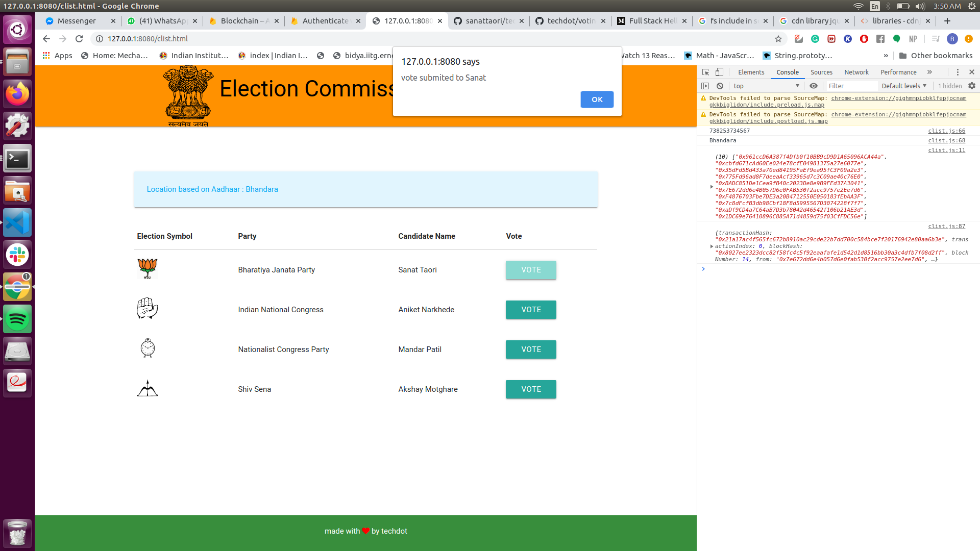Expand the transactionHash object in console
Image resolution: width=980 pixels, height=551 pixels.
click(712, 246)
